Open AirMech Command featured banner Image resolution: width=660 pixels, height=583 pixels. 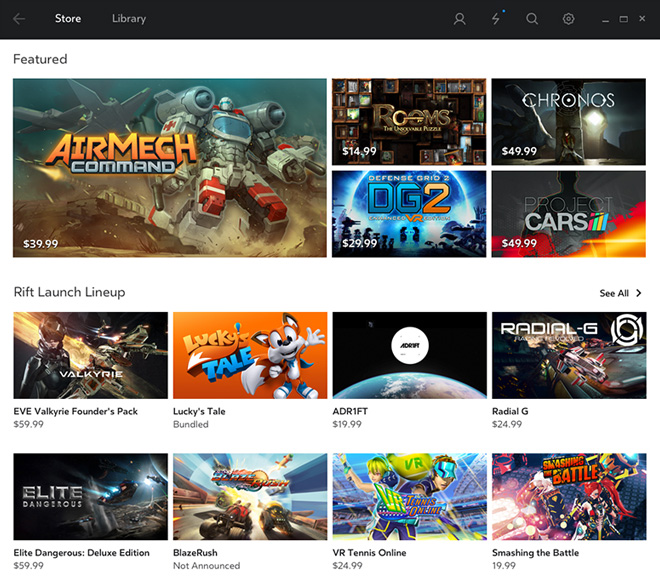[x=170, y=168]
